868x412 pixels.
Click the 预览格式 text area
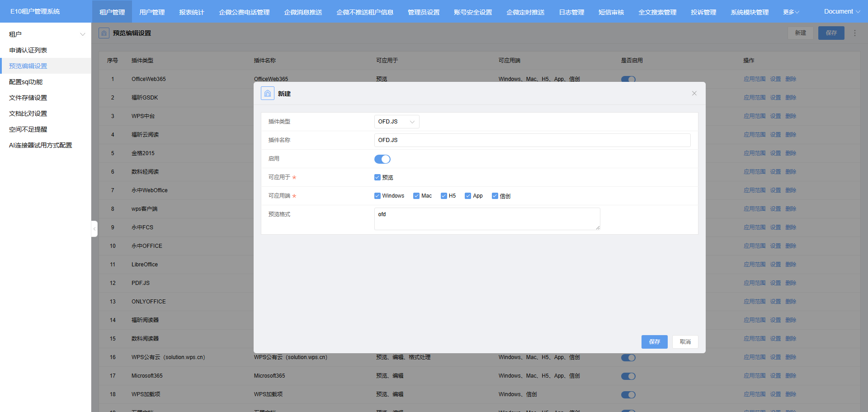(487, 219)
